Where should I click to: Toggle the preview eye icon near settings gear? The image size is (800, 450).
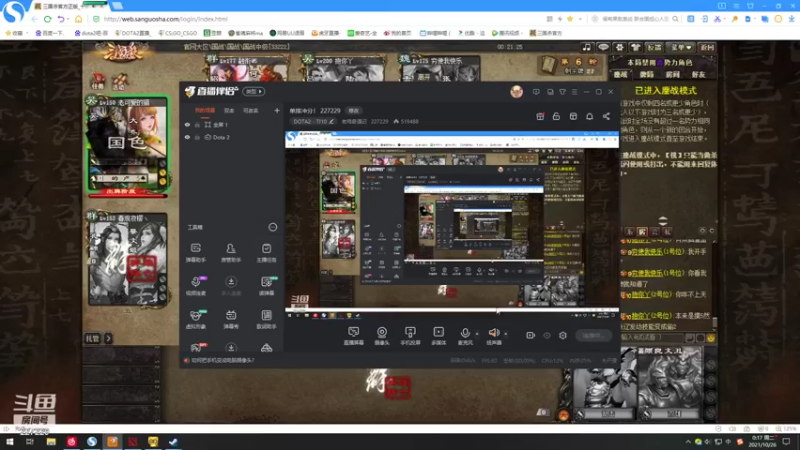(x=547, y=335)
